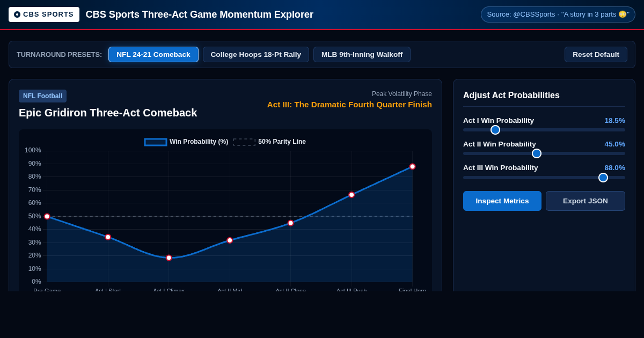Click the @CBSSports source pill

coord(558,14)
